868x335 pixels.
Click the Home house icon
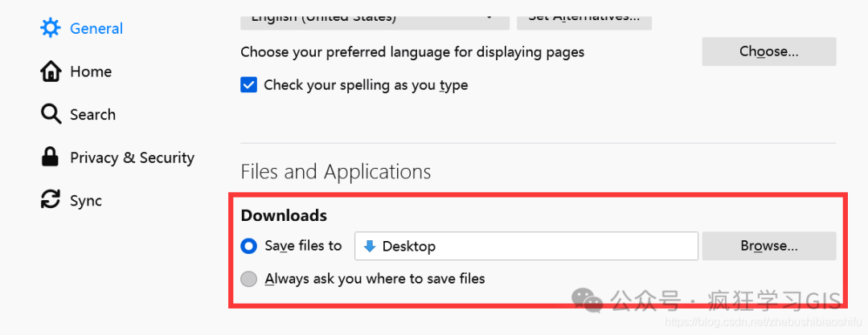pos(51,71)
